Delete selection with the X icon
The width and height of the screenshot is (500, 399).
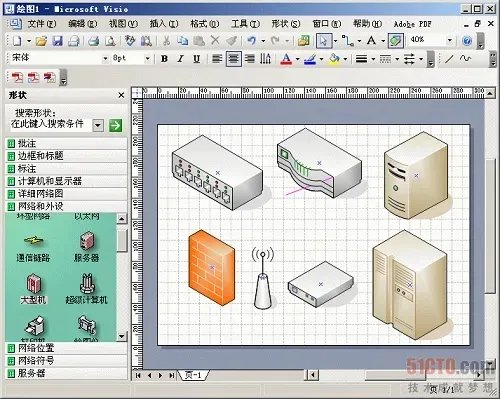[215, 41]
